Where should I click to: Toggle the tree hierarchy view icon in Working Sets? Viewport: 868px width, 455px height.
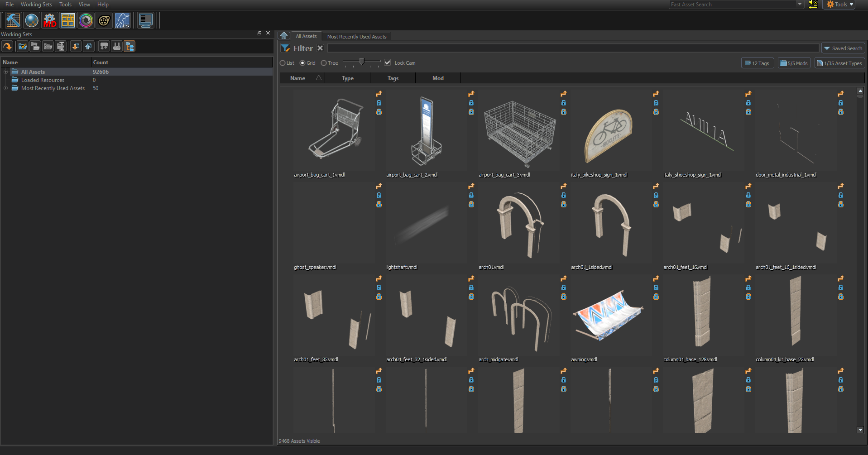pyautogui.click(x=129, y=46)
